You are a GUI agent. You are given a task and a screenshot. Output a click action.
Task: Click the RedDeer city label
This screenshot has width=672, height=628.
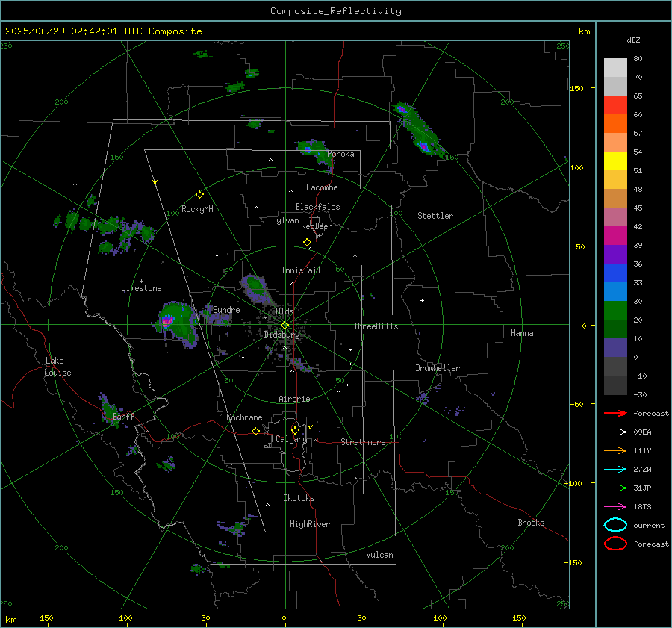[317, 226]
